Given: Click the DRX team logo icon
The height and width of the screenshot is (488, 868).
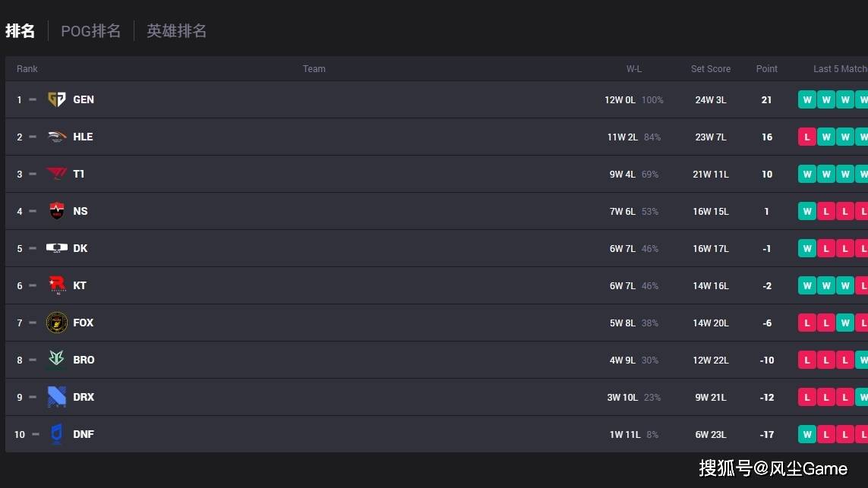Looking at the screenshot, I should click(56, 397).
